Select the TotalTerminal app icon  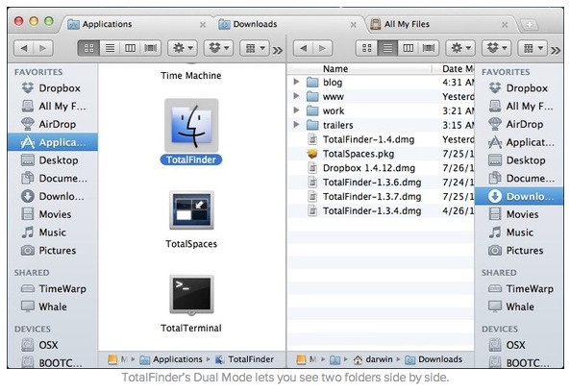coord(191,295)
